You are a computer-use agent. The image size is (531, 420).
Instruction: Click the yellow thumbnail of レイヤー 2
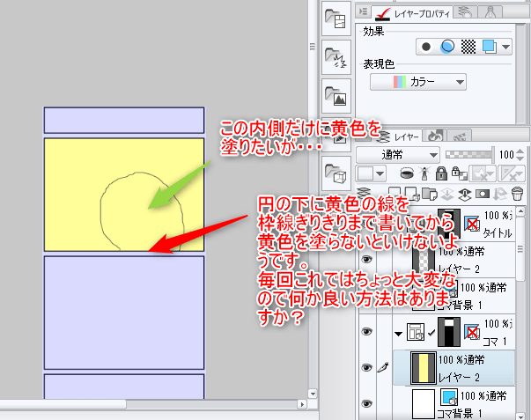(423, 368)
